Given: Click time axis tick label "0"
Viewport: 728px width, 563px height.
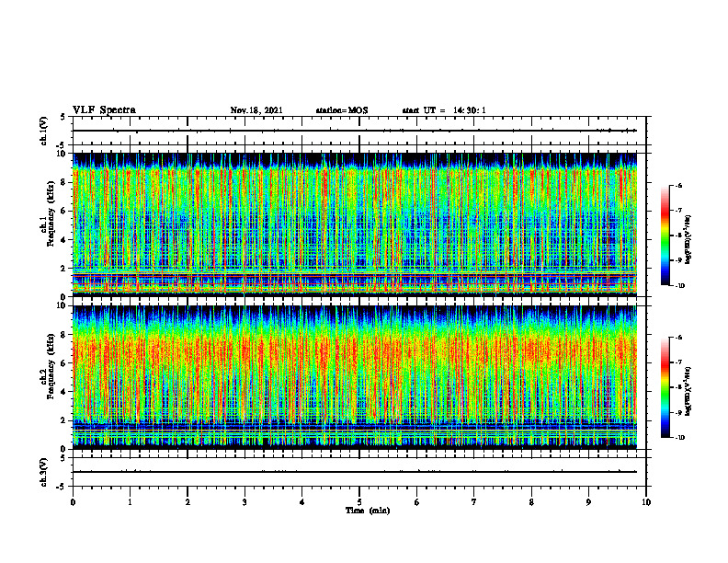Looking at the screenshot, I should click(73, 502).
